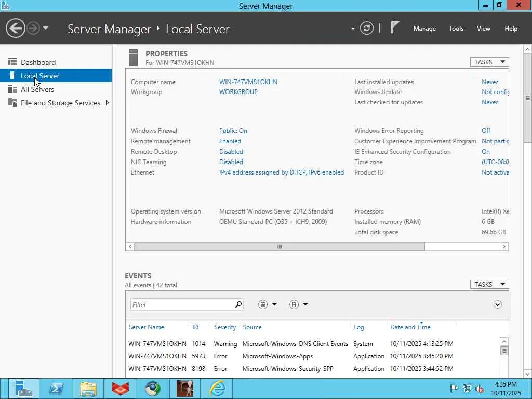This screenshot has width=532, height=399.
Task: Click the NIC Teaming Disabled link
Action: [231, 162]
